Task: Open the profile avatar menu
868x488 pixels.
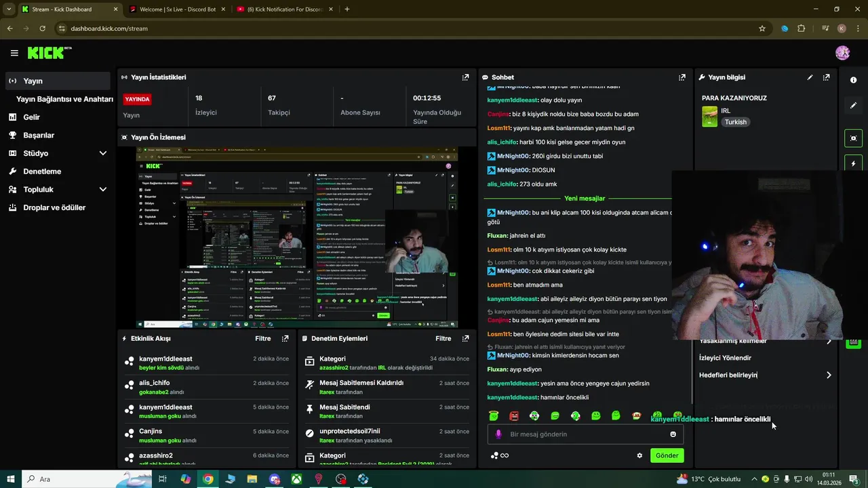Action: pos(842,53)
